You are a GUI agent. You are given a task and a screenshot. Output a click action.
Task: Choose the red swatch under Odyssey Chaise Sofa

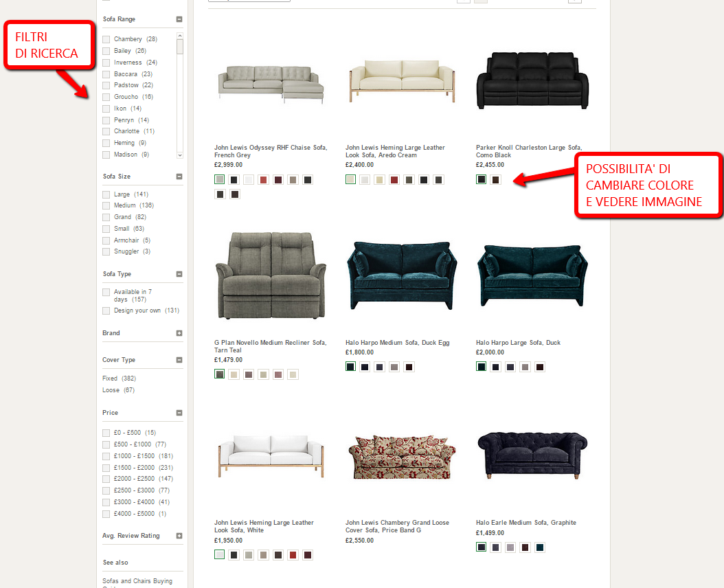(263, 180)
